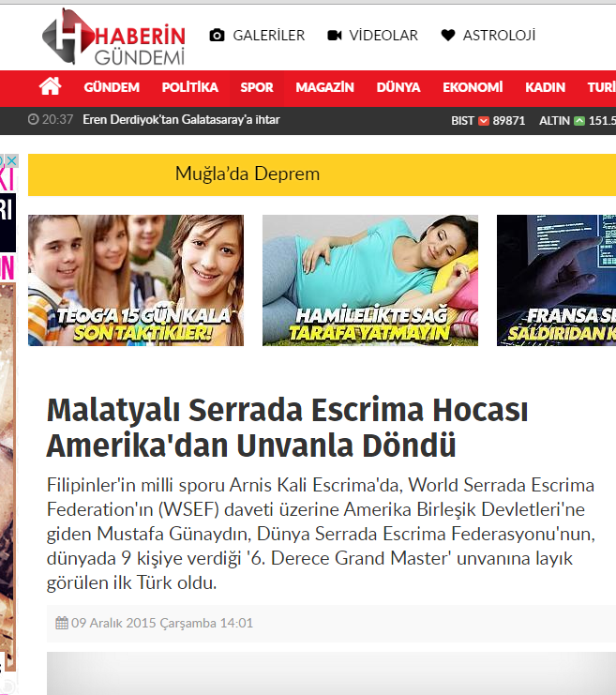Image resolution: width=616 pixels, height=695 pixels.
Task: Open the Ekonomi news category
Action: pos(473,87)
